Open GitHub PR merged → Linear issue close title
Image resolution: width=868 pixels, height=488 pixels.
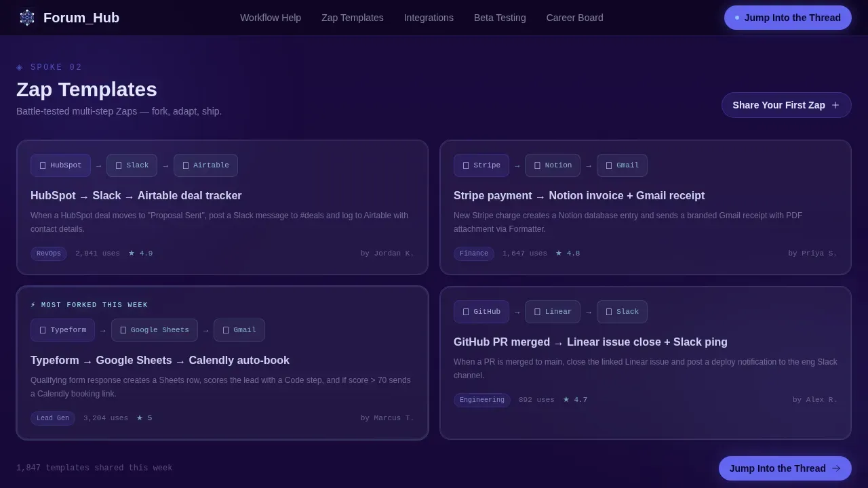click(591, 342)
